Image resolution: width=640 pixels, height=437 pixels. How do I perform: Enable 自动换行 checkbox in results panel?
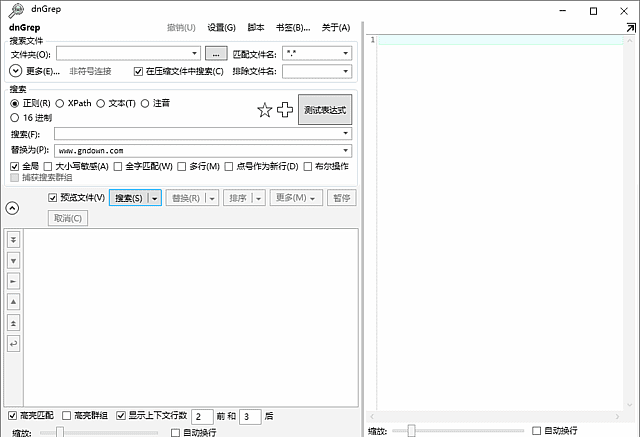tap(176, 433)
